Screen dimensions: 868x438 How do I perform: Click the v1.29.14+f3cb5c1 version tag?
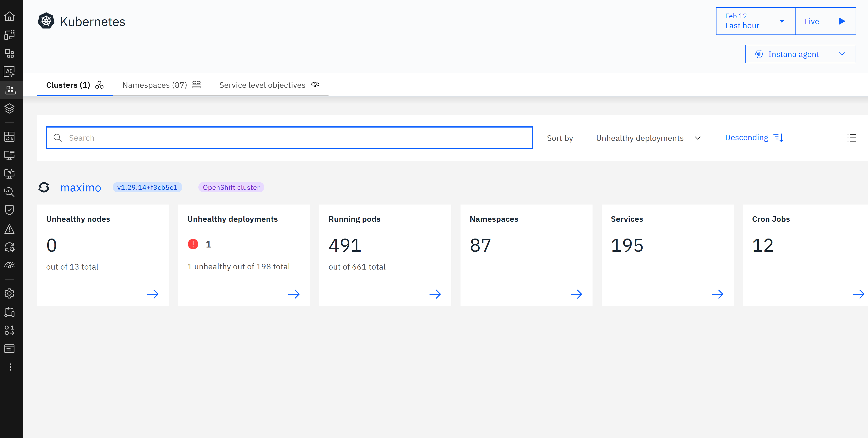click(147, 188)
